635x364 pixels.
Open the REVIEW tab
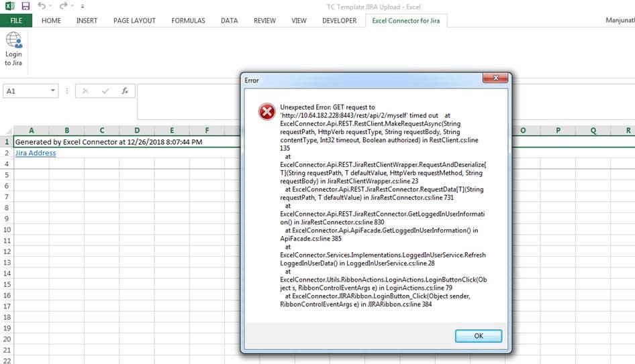[x=264, y=21]
